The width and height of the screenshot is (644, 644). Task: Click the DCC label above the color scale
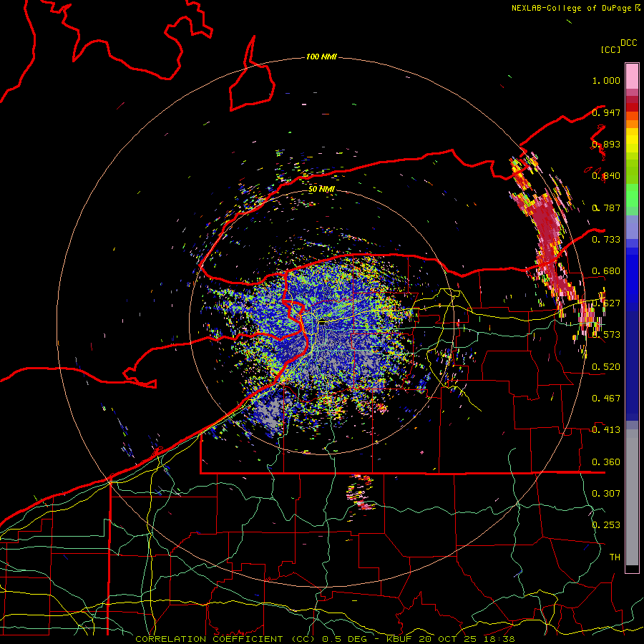coord(629,43)
